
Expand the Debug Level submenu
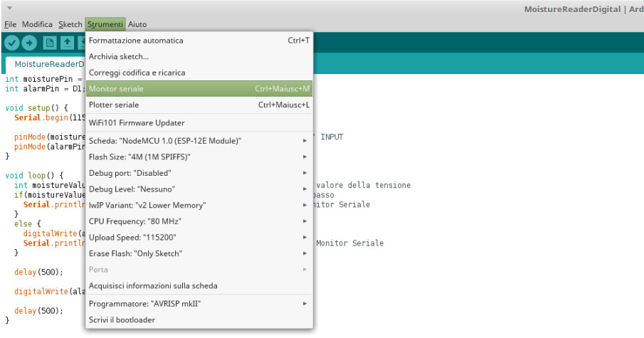pos(199,189)
